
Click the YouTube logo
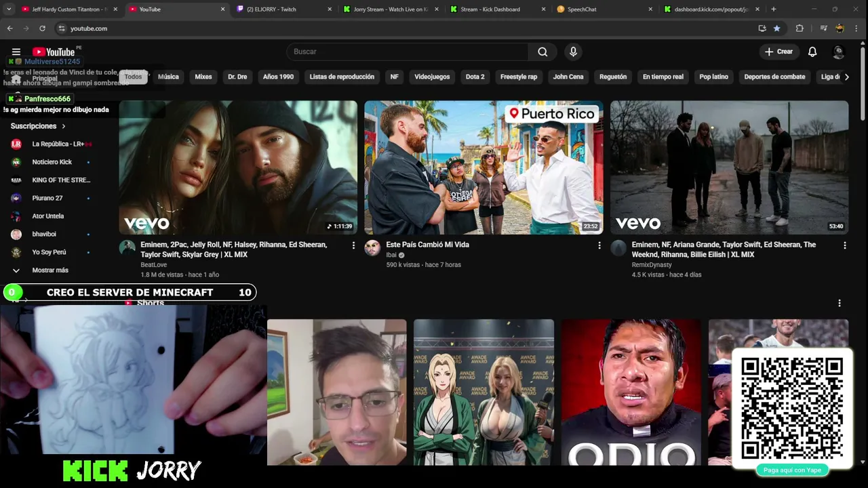54,52
